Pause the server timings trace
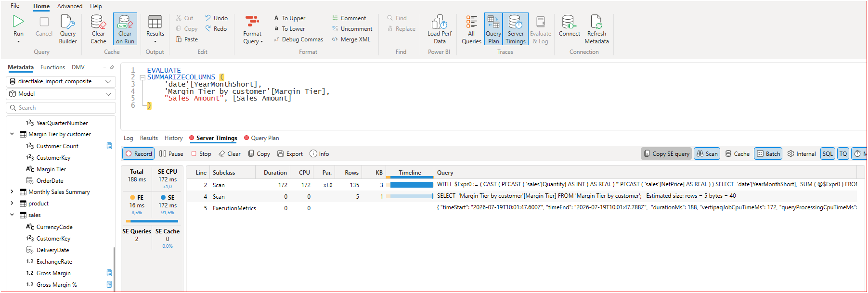This screenshot has height=293, width=868. 171,154
